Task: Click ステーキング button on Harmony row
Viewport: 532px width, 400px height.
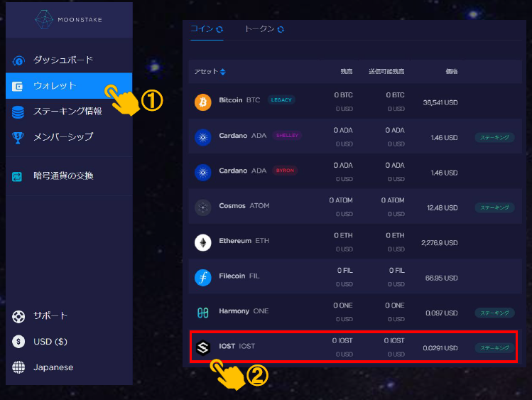Action: click(x=494, y=313)
